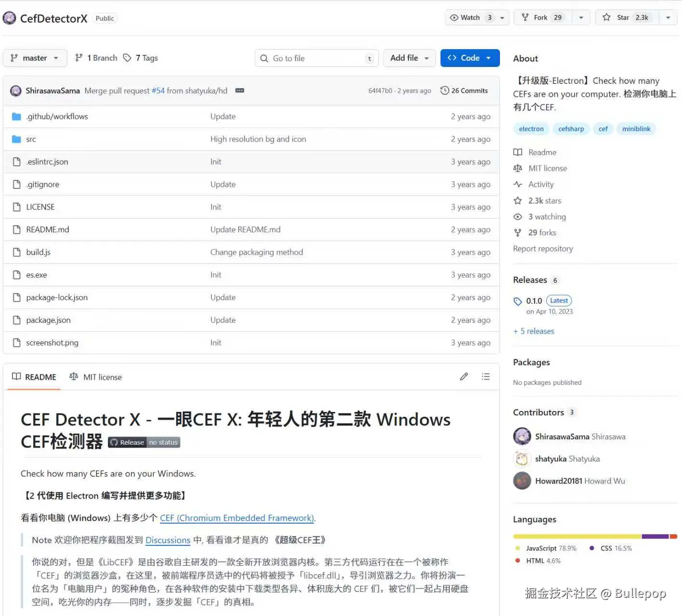Edit the README with the pencil icon
The image size is (682, 616).
pos(464,376)
